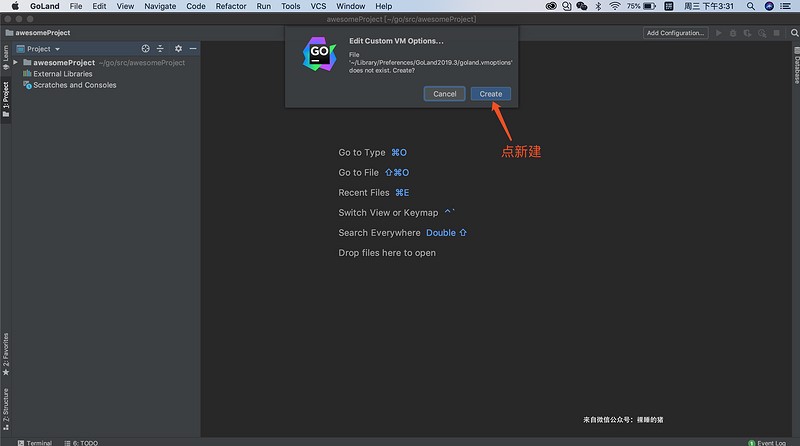
Task: Click the awesomeProject breadcrumb in navigation bar
Action: [x=38, y=33]
